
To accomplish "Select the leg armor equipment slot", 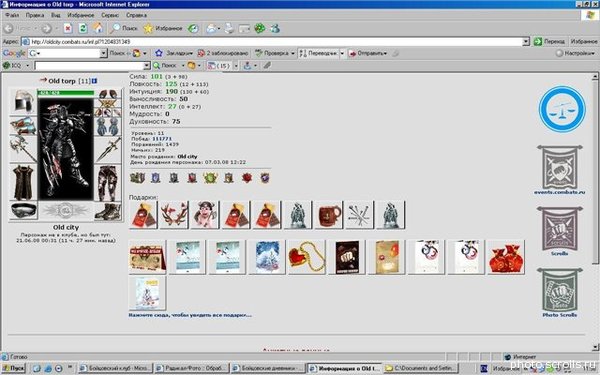I will (108, 183).
